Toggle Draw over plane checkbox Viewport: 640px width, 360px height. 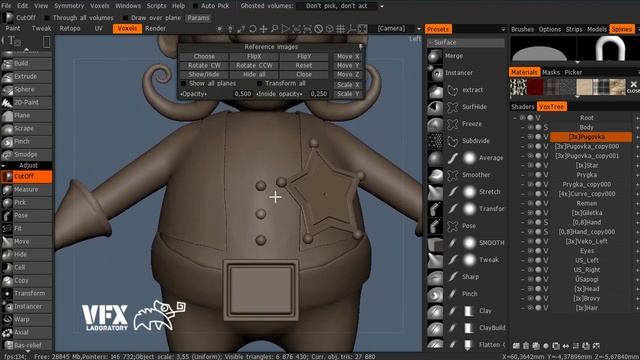pos(125,18)
